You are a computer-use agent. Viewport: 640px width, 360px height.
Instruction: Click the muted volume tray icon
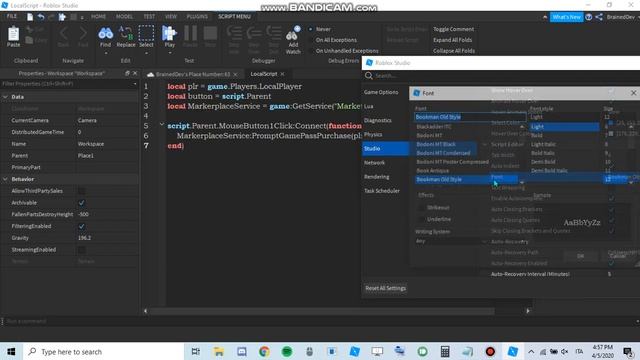tap(565, 351)
